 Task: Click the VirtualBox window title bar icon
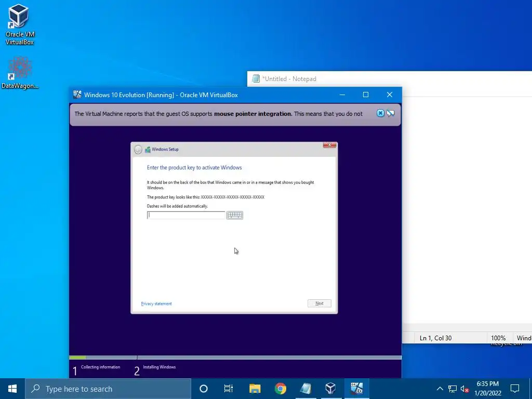[x=77, y=95]
